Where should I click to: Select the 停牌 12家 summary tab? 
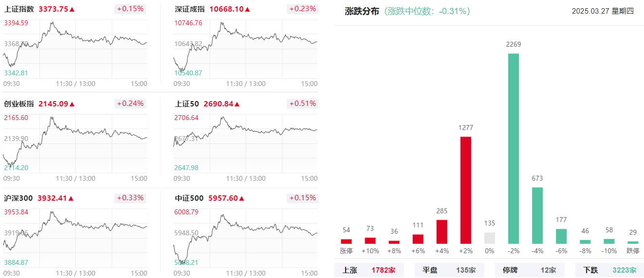coord(530,270)
